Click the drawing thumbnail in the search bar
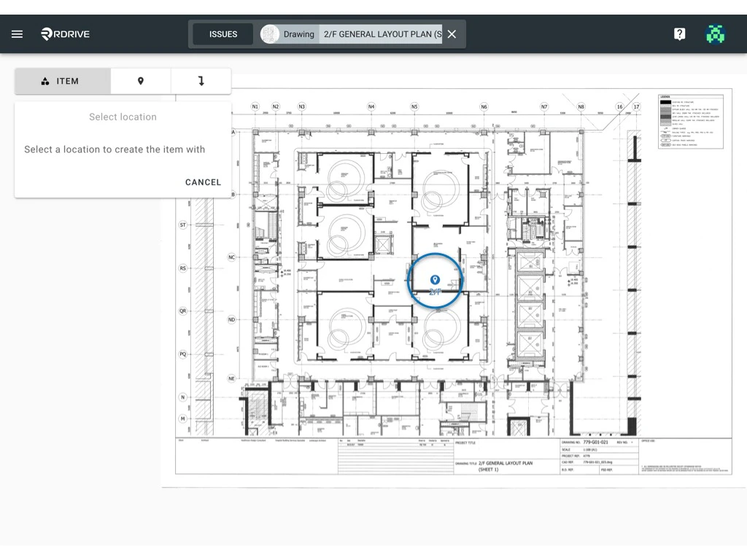The image size is (747, 560). (x=268, y=34)
